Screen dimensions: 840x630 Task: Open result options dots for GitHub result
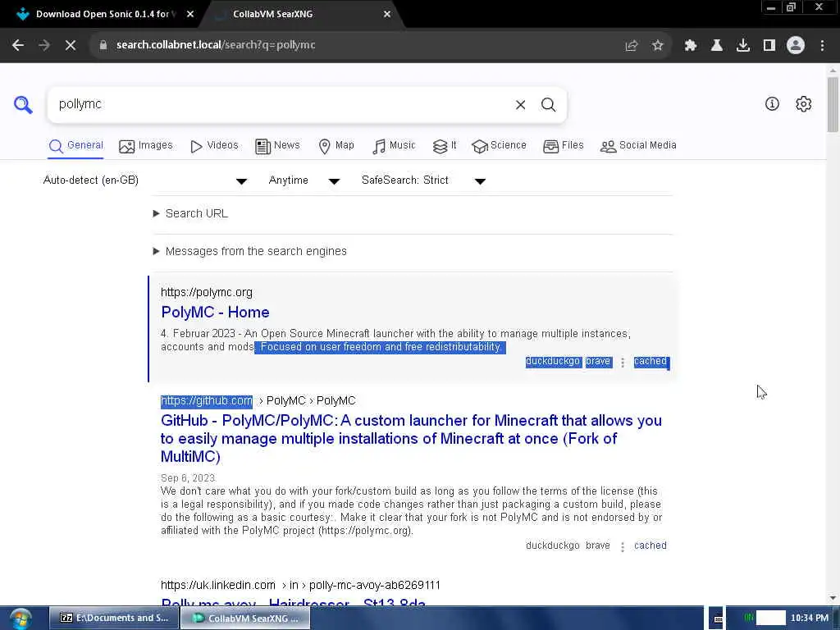click(x=623, y=547)
